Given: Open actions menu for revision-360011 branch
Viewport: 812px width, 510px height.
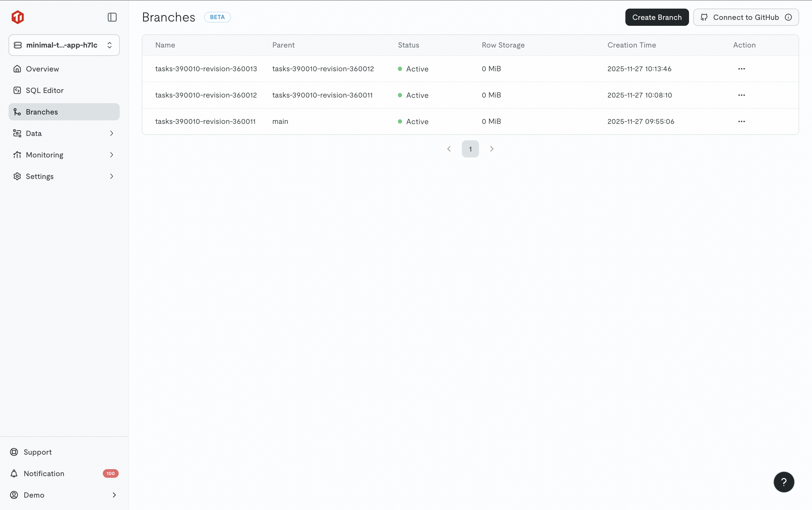Looking at the screenshot, I should coord(741,121).
